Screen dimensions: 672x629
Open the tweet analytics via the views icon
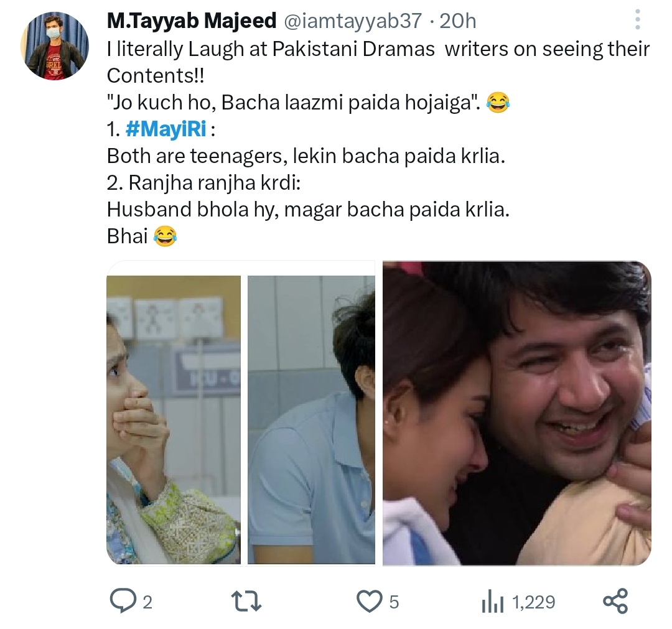coord(493,602)
